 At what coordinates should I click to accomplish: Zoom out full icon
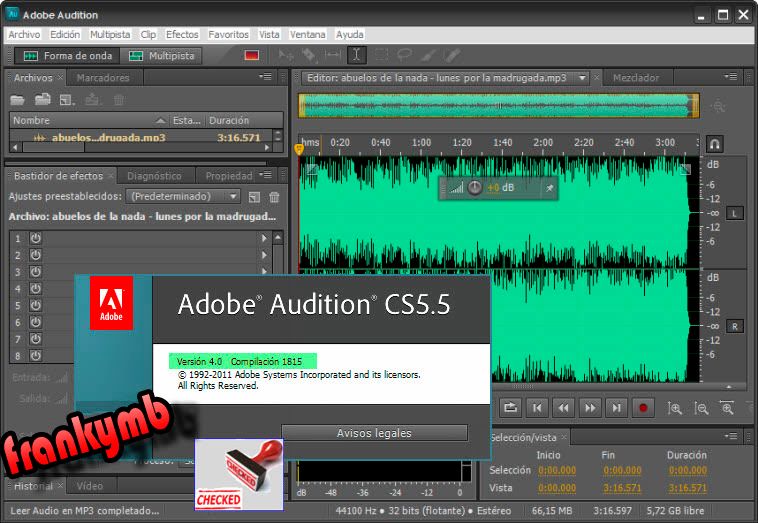tap(727, 408)
